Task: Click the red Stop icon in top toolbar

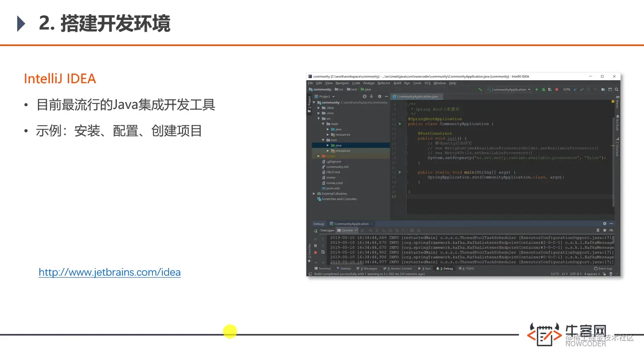Action: pyautogui.click(x=557, y=89)
